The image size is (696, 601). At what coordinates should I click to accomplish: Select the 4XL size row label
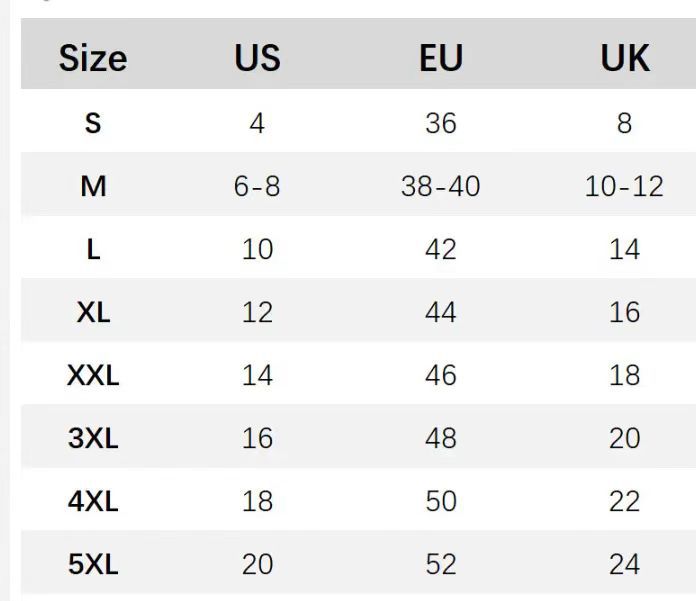[93, 501]
